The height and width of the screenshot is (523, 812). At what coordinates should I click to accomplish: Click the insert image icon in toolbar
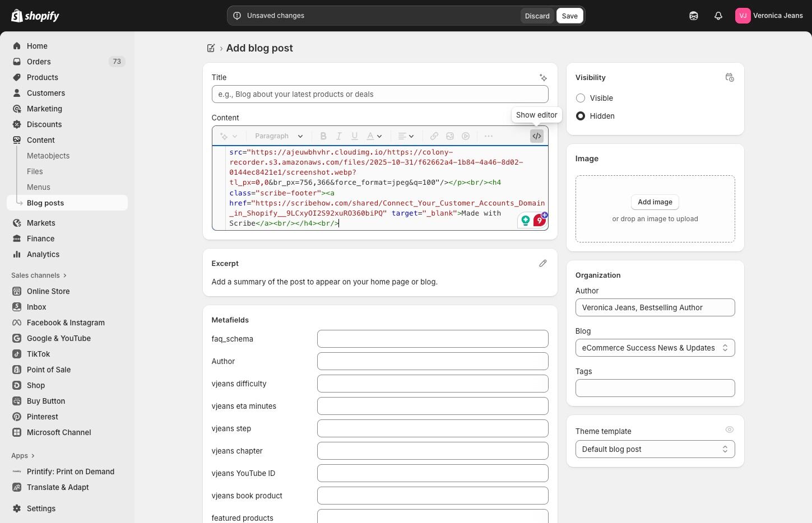(x=450, y=136)
